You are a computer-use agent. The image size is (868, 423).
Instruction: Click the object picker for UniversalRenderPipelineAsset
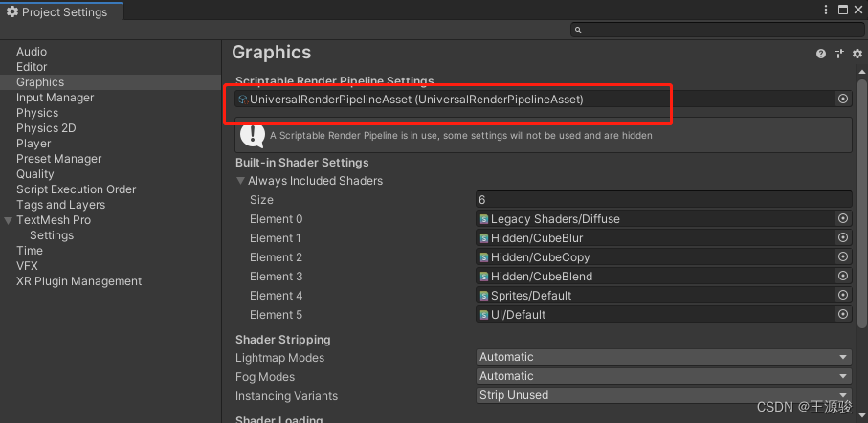coord(843,100)
